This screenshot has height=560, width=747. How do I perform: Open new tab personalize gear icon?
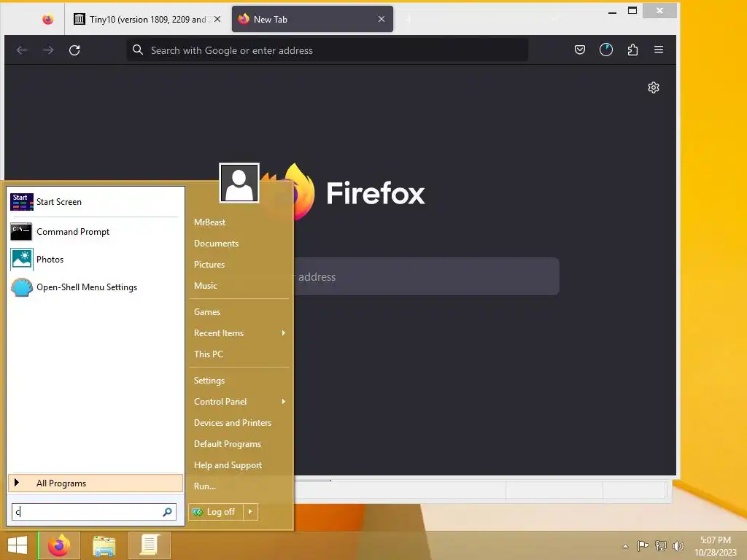(654, 87)
